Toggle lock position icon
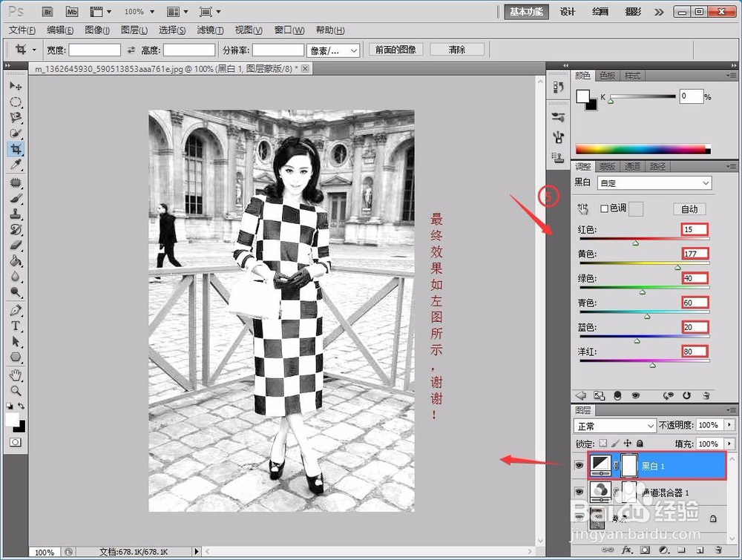 (628, 443)
